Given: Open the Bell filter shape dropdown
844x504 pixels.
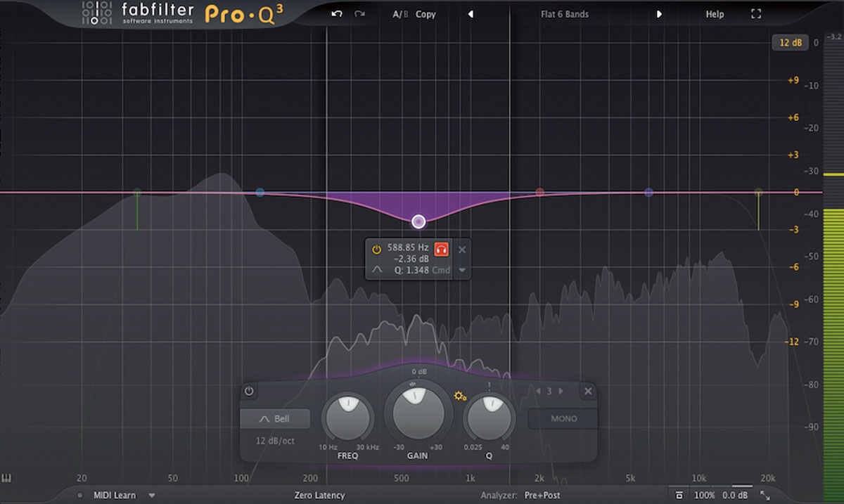Looking at the screenshot, I should pos(274,418).
